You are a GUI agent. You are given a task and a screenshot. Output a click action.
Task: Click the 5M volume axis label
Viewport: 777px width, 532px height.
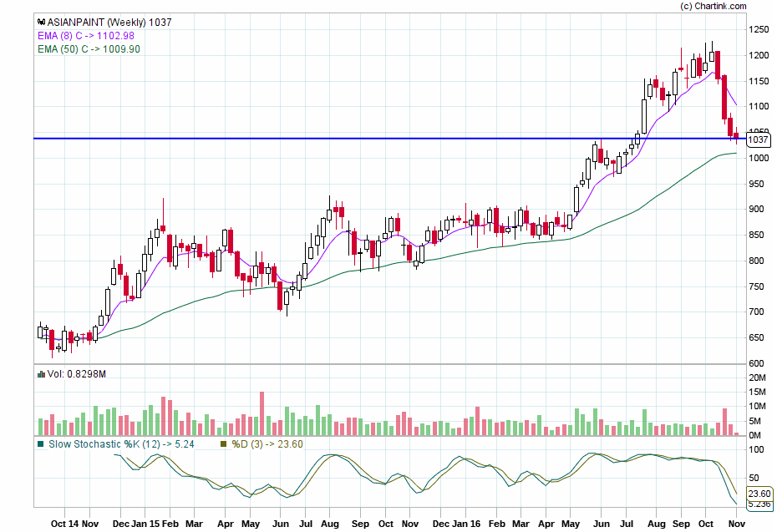click(755, 422)
